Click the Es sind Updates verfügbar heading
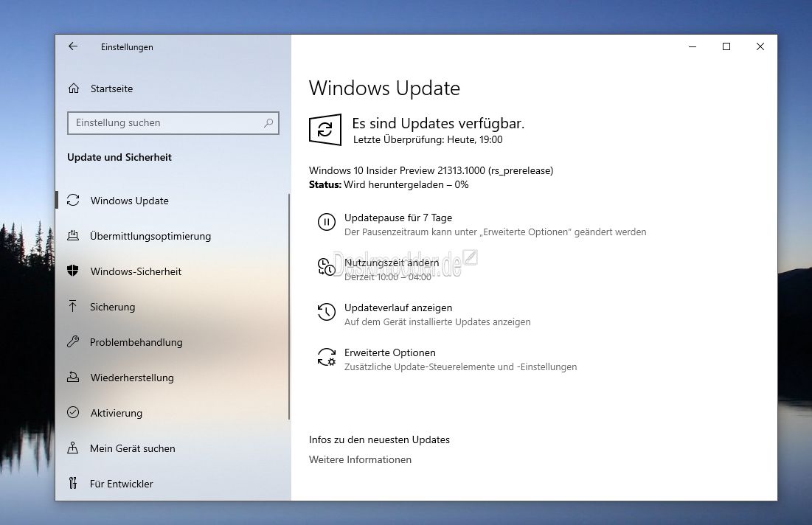 point(438,123)
